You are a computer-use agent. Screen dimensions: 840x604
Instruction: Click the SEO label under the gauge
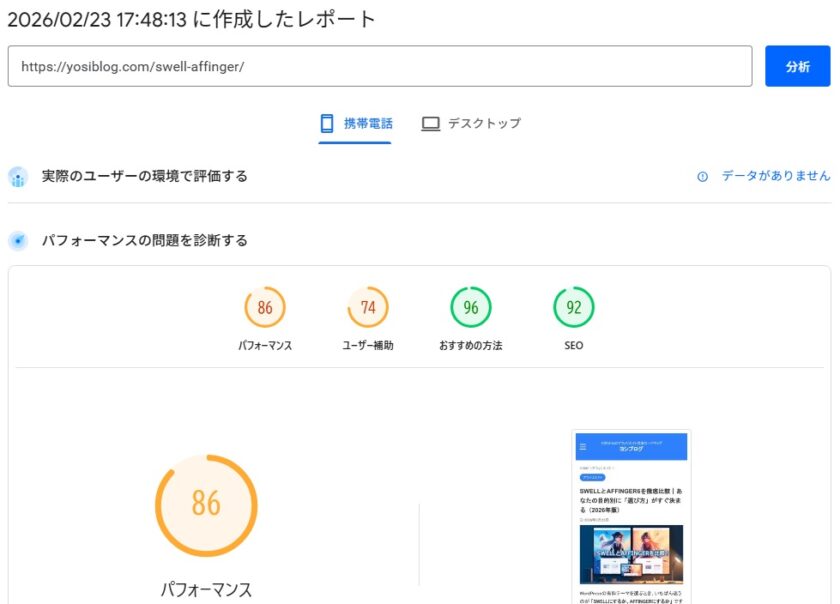(574, 346)
